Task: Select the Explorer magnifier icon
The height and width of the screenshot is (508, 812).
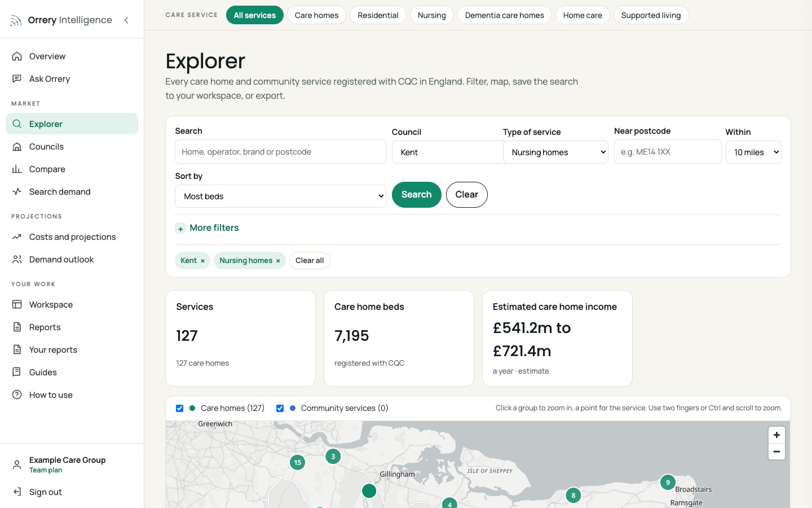Action: click(17, 124)
